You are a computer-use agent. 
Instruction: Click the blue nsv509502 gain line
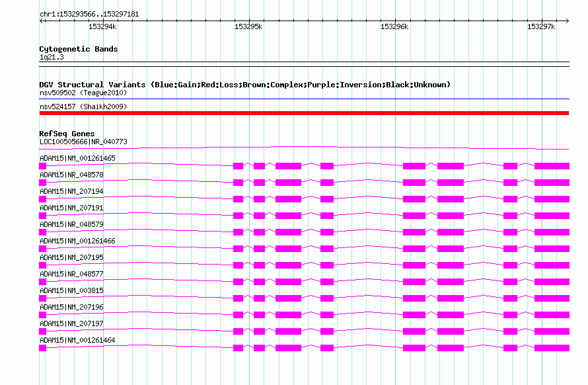click(x=304, y=99)
